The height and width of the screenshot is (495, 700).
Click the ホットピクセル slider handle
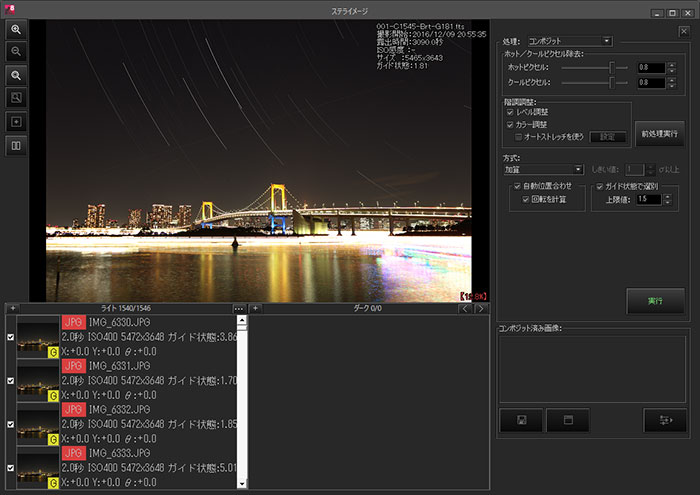pyautogui.click(x=611, y=67)
